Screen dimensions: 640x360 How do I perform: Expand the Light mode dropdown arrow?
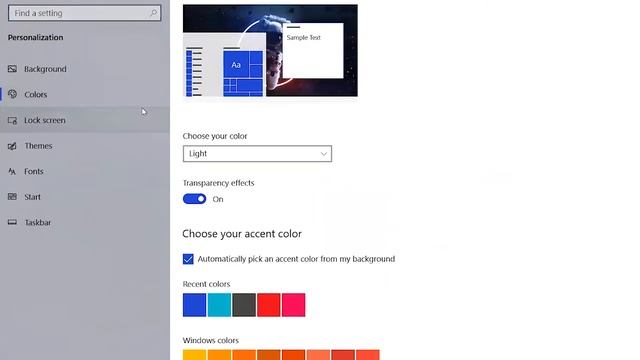point(324,154)
